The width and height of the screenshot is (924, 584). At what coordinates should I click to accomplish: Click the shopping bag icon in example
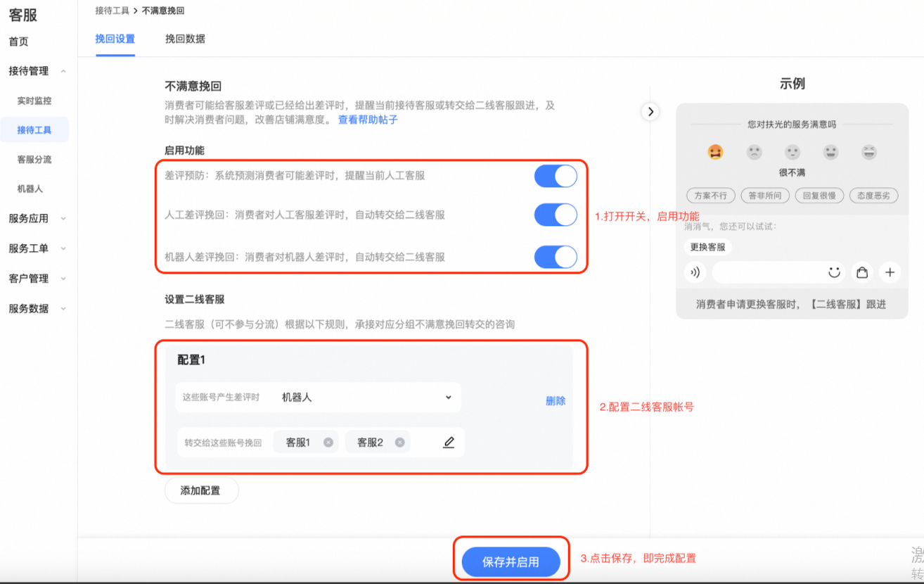coord(861,272)
